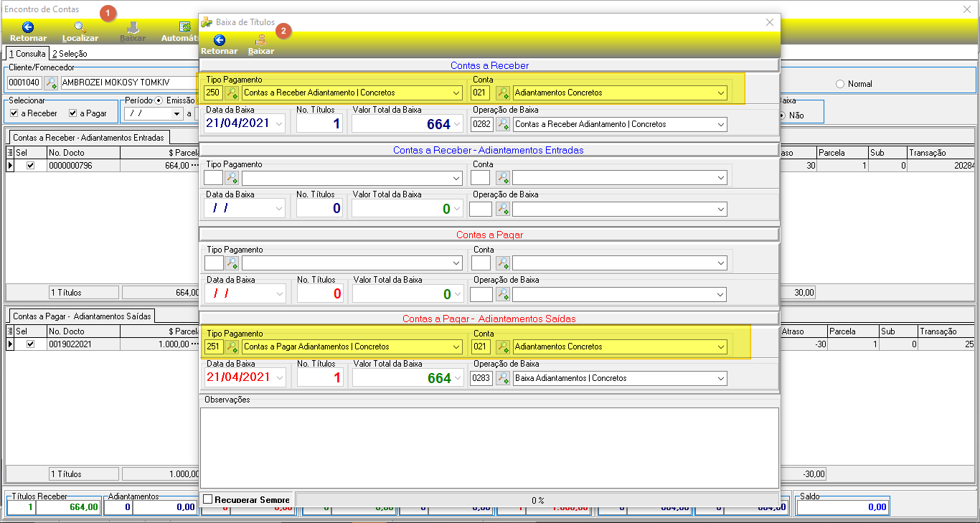980x523 pixels.
Task: Open Tipo Pagamento lookup in Contas a Pagar
Action: 232,263
